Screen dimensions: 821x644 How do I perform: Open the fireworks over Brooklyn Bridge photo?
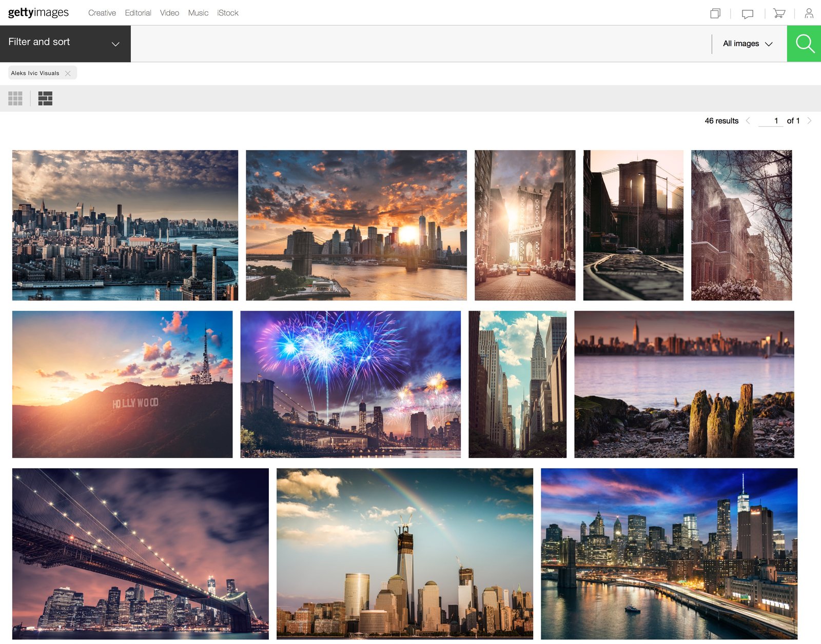point(350,385)
